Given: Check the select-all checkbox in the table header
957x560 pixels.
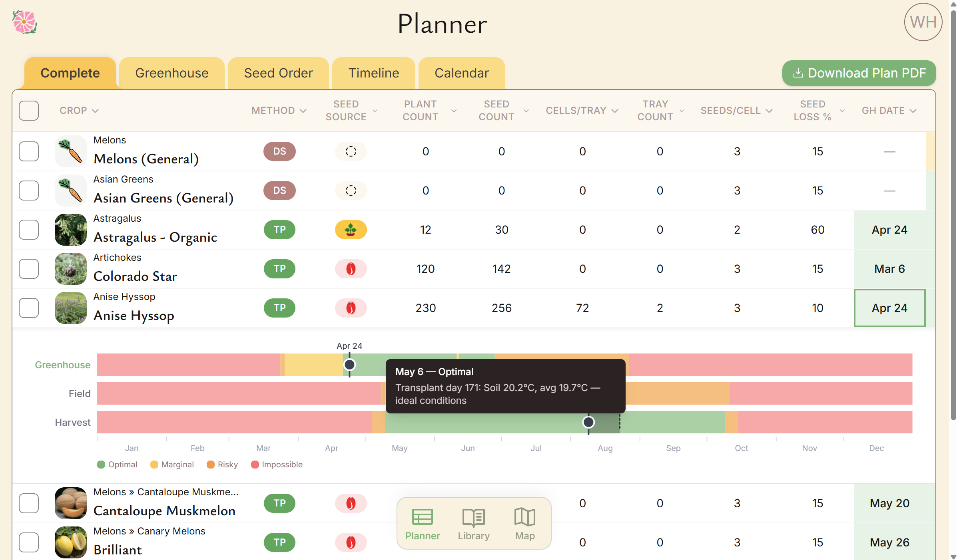Looking at the screenshot, I should pos(28,111).
